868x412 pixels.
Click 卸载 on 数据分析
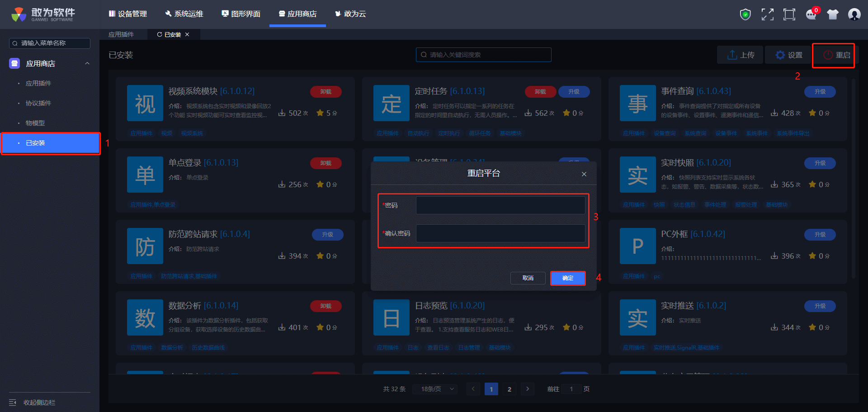pyautogui.click(x=325, y=306)
